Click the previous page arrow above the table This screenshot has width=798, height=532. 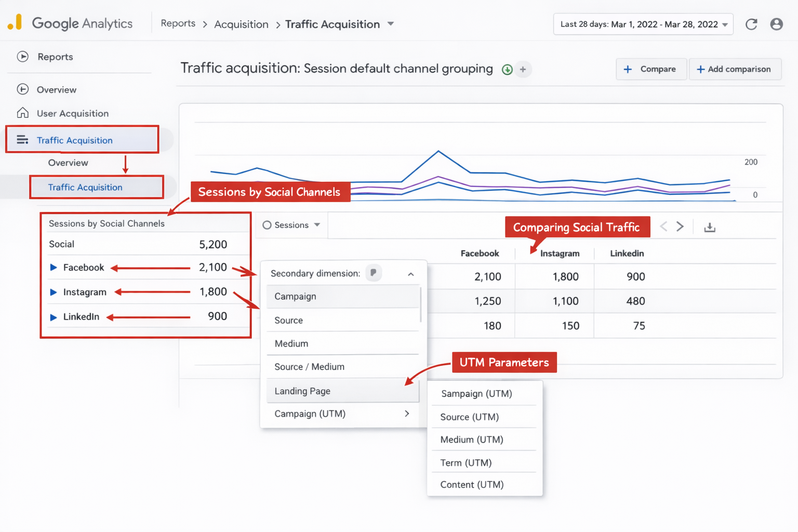point(663,227)
